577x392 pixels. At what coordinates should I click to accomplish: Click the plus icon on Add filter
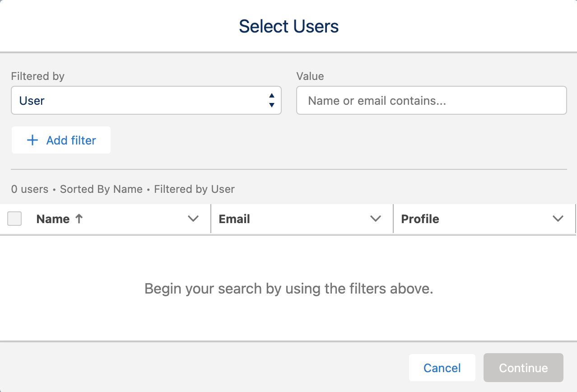(33, 140)
